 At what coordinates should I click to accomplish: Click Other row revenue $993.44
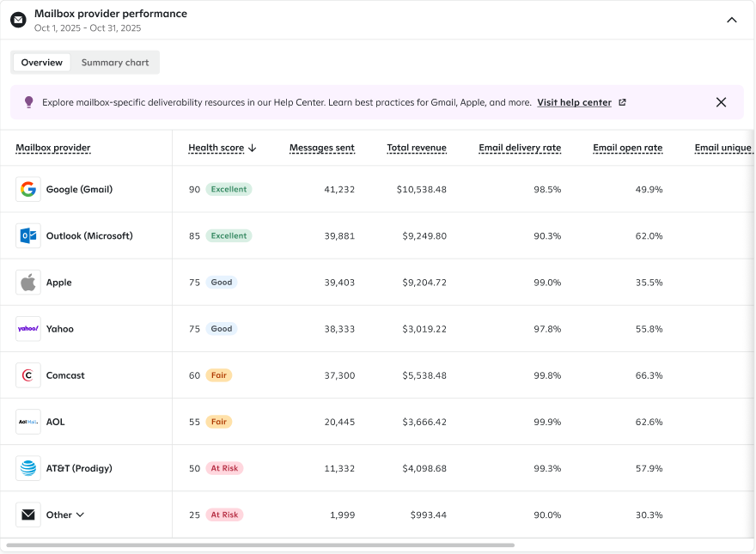[428, 515]
